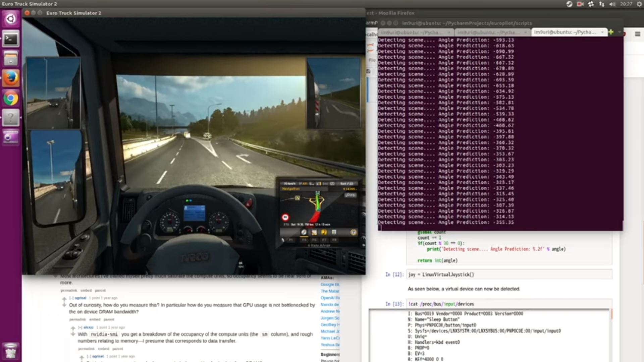Click the red screen recorder indicator
Screen dimensions: 644x362
coord(580,4)
